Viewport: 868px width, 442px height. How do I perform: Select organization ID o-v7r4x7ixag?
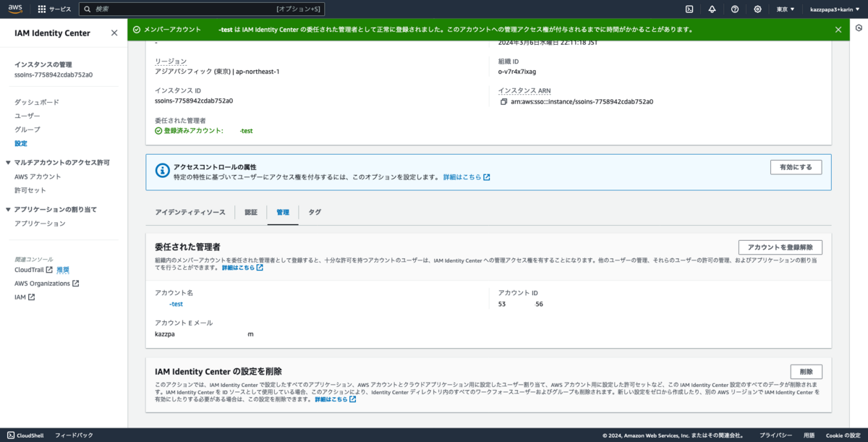point(517,72)
